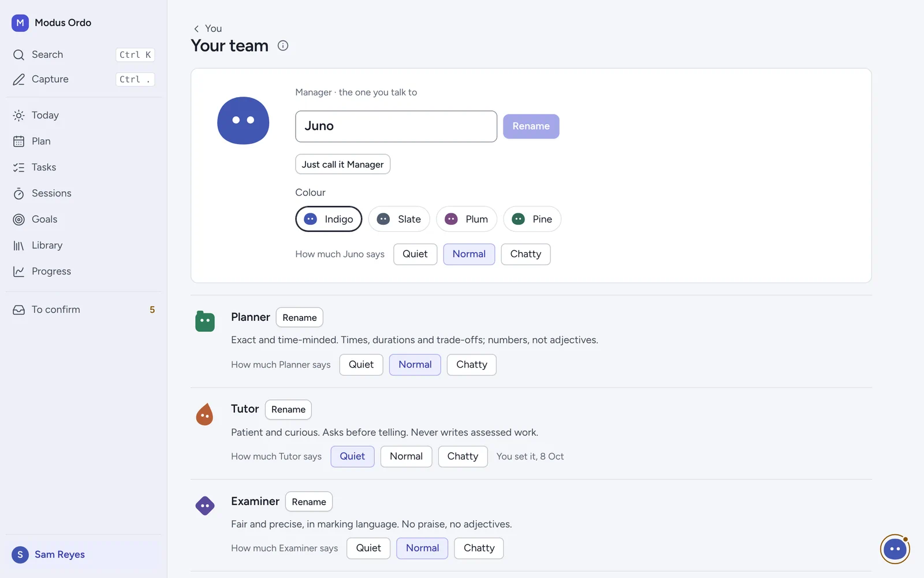
Task: Click the Progress chart icon
Action: pyautogui.click(x=19, y=272)
